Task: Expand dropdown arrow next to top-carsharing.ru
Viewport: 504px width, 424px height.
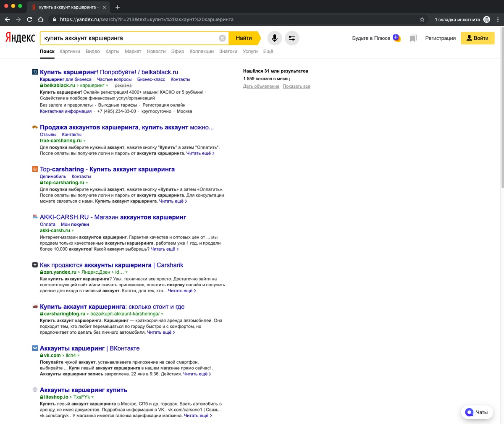Action: coord(87,183)
